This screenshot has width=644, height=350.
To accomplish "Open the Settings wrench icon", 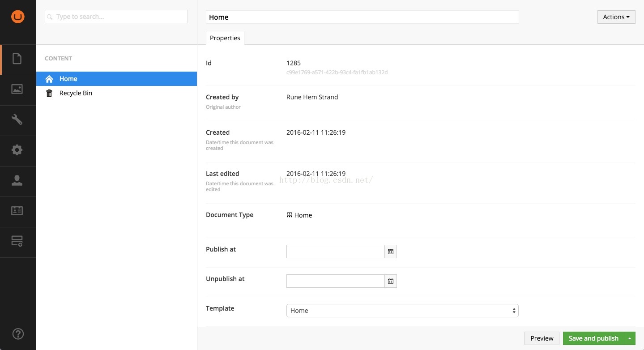I will [x=17, y=120].
